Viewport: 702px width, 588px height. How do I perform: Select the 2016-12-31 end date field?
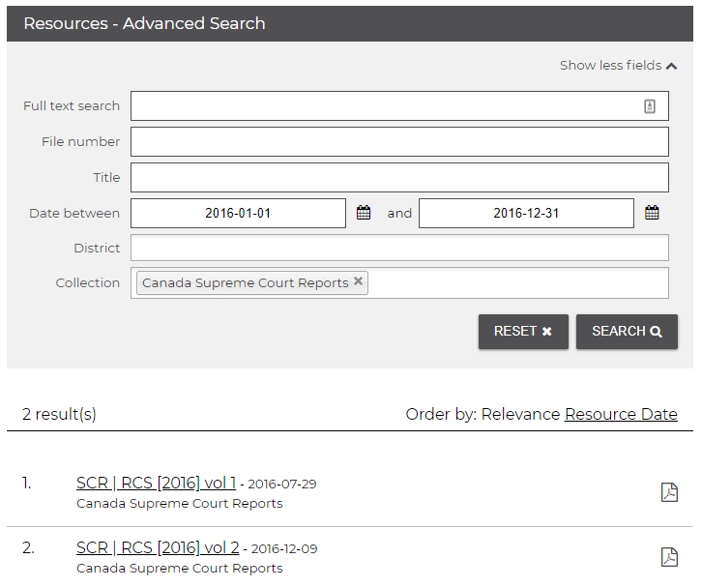pos(526,213)
